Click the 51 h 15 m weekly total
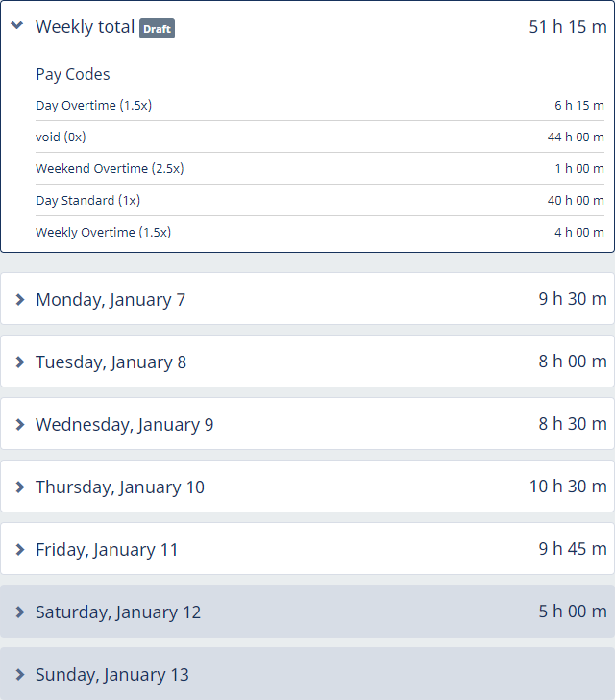615x700 pixels. [x=567, y=27]
